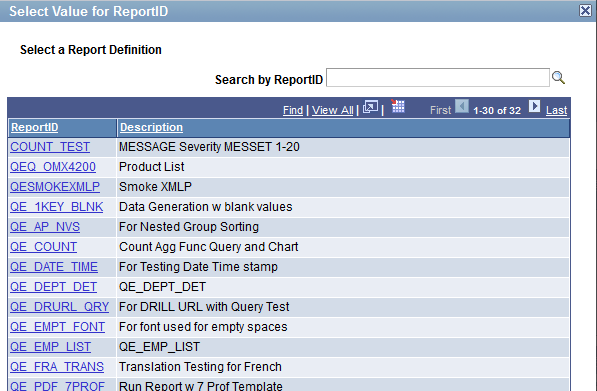Select QE_DEPT_DET report link
The height and width of the screenshot is (391, 597).
tap(53, 287)
